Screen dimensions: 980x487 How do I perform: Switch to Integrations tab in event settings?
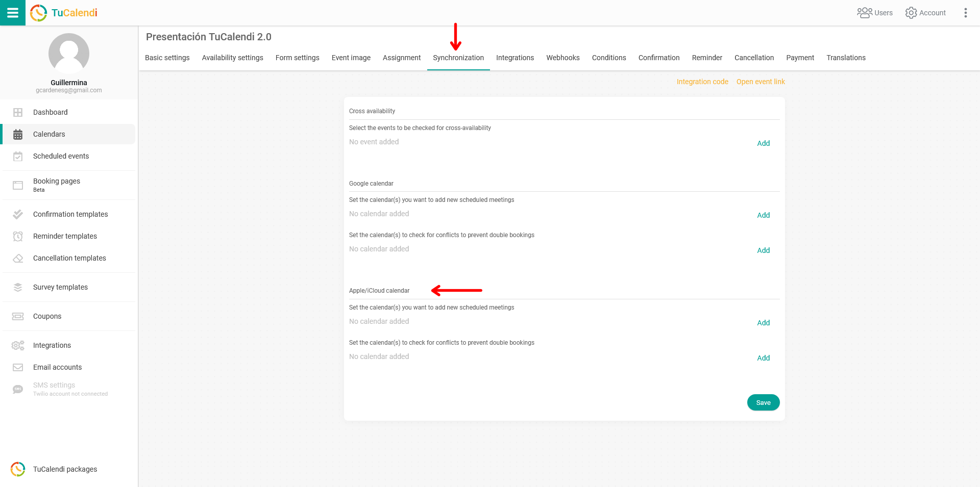[515, 58]
